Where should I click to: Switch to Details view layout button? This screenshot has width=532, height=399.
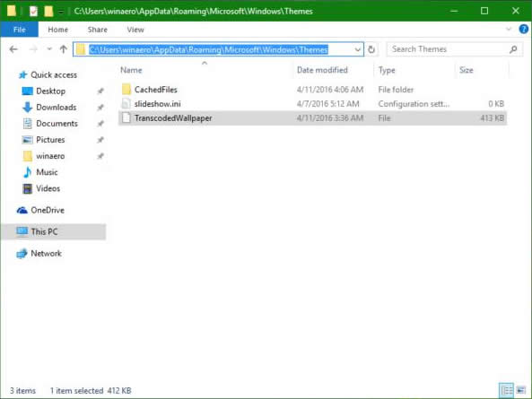pyautogui.click(x=506, y=391)
